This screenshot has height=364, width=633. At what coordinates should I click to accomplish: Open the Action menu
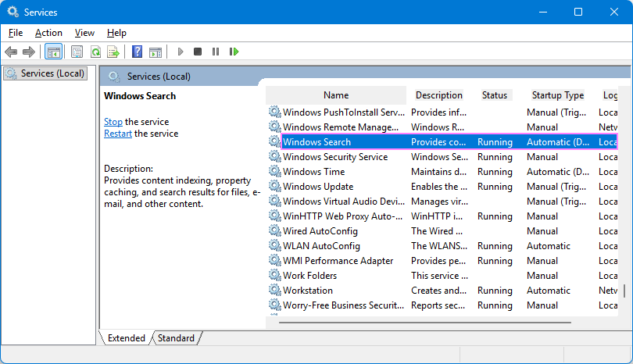48,33
